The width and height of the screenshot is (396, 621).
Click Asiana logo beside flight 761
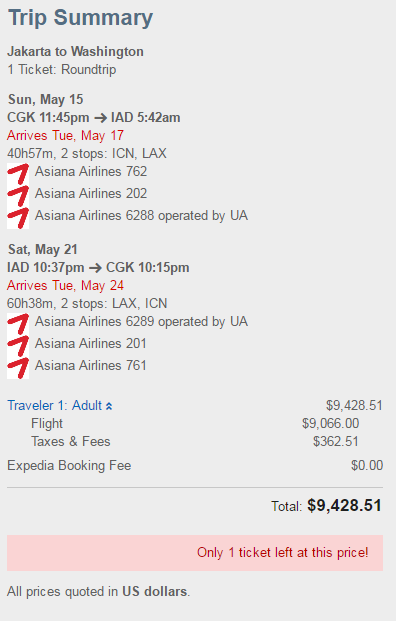click(x=18, y=368)
